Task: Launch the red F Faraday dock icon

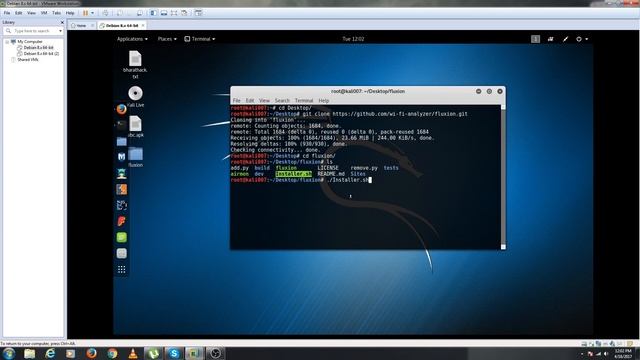Action: (122, 221)
